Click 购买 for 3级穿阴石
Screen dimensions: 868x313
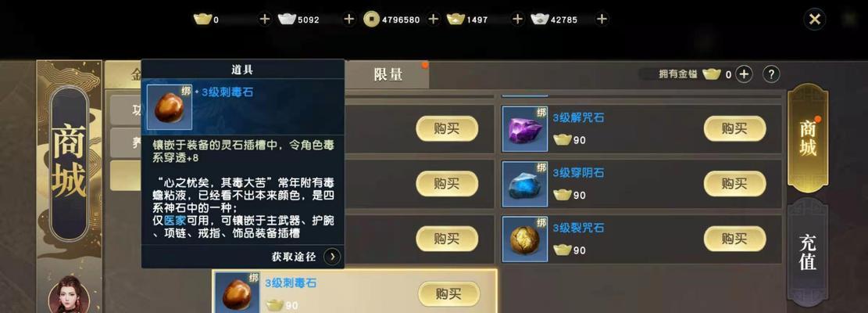(x=734, y=183)
